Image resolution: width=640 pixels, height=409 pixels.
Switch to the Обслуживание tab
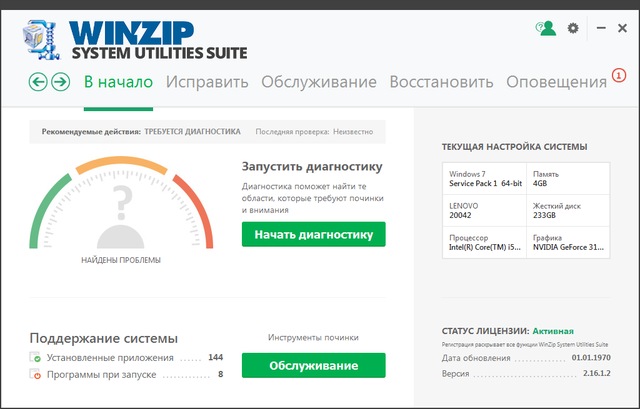click(x=319, y=82)
